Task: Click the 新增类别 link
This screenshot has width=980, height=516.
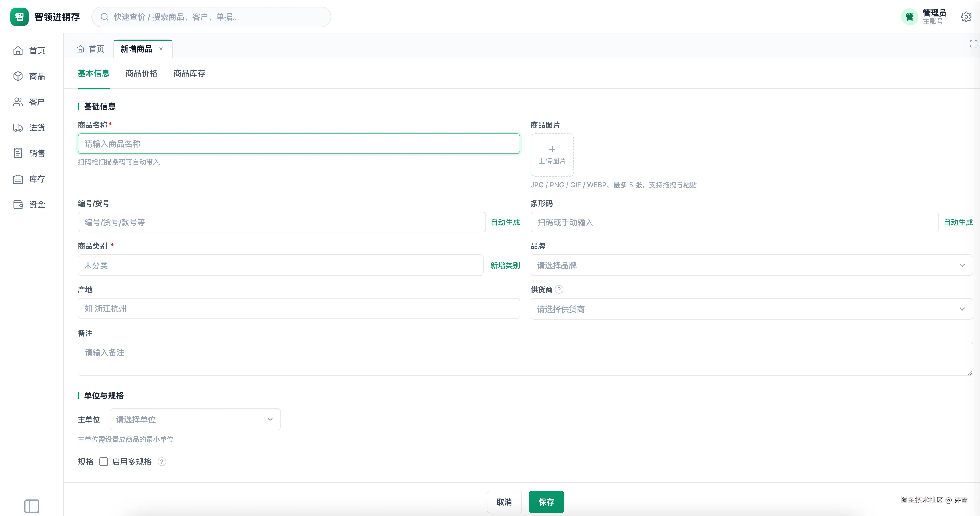Action: point(505,265)
